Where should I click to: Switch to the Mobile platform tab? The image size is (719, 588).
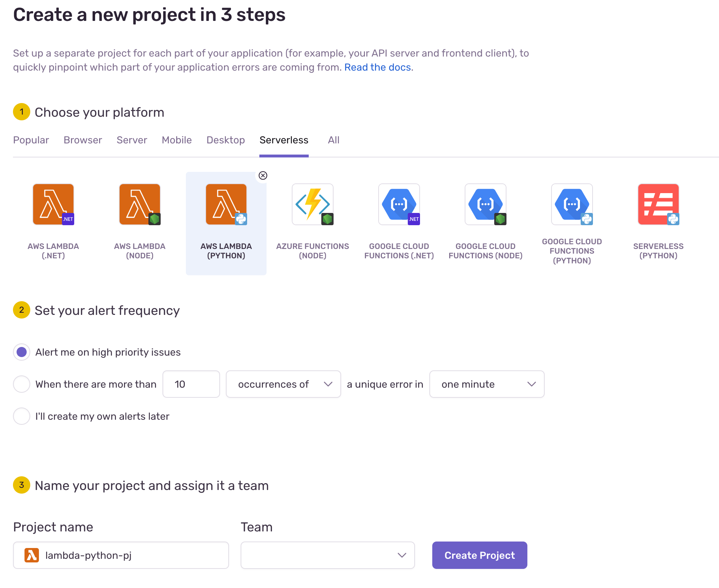pos(177,140)
